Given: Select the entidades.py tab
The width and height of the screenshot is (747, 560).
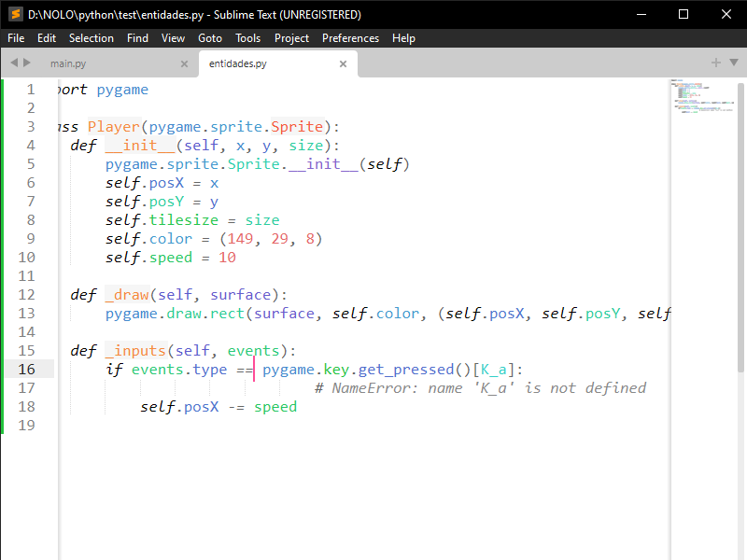Looking at the screenshot, I should coord(238,63).
